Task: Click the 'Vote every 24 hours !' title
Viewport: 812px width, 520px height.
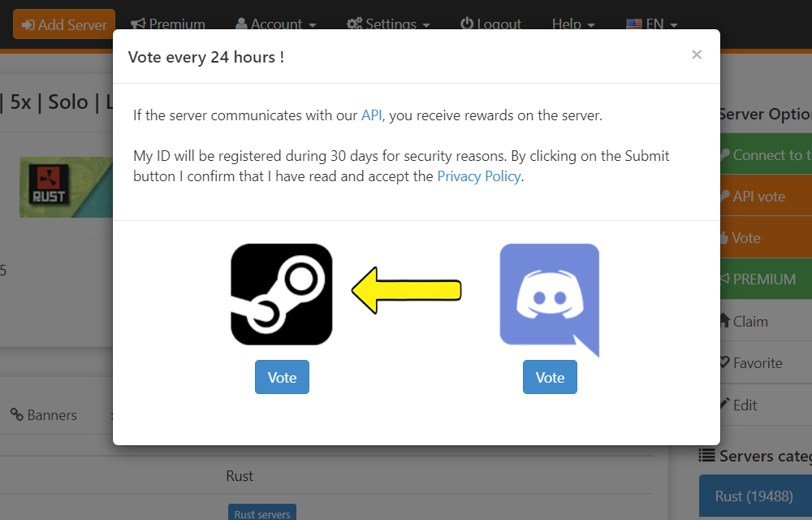Action: pos(206,56)
